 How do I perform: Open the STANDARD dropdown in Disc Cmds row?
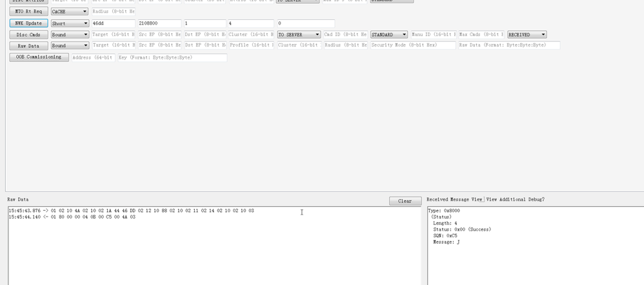[x=389, y=34]
